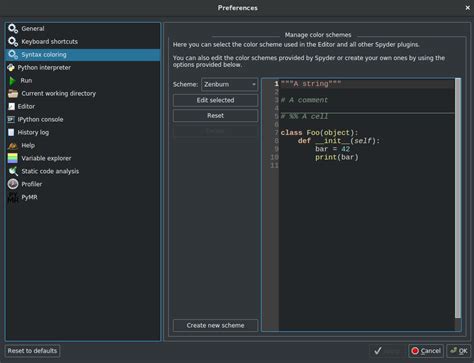Click the Edit selected button
Viewport: 474px width, 363px height.
tap(215, 100)
